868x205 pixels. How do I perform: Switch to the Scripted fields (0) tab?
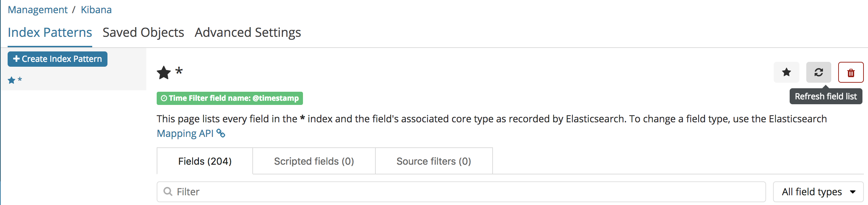pos(314,161)
